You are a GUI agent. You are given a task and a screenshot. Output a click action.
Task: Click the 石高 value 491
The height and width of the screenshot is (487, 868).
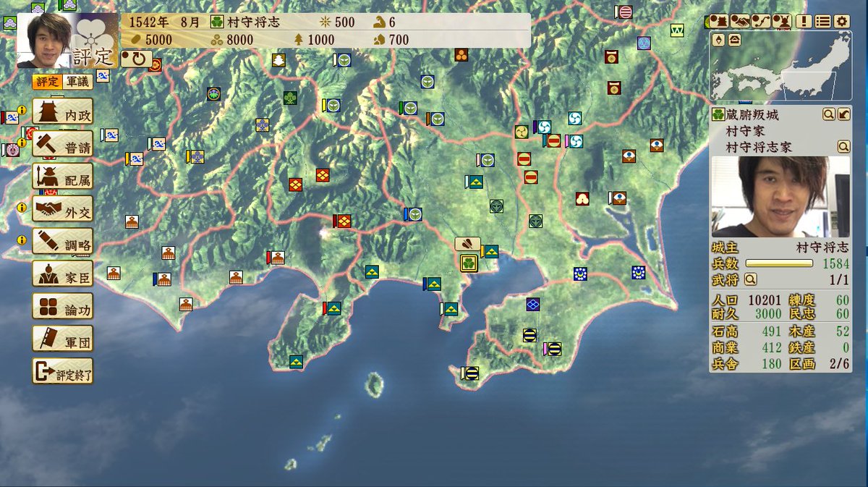pos(771,332)
